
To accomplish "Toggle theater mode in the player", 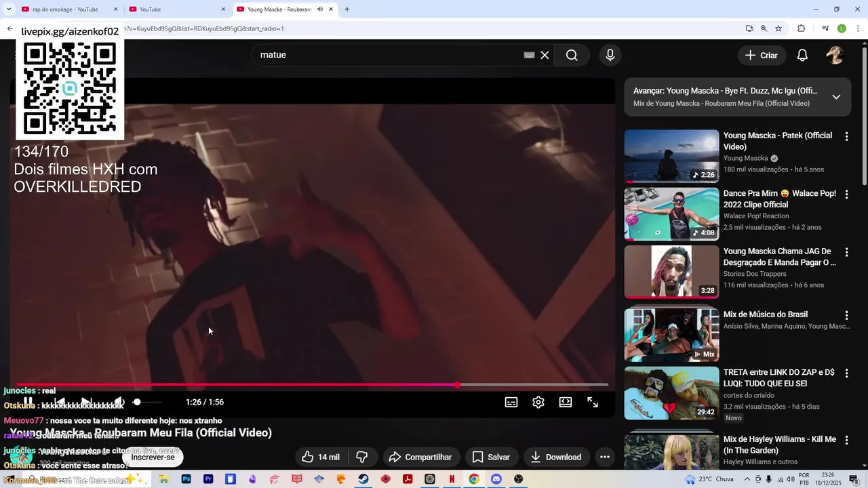I will (566, 402).
